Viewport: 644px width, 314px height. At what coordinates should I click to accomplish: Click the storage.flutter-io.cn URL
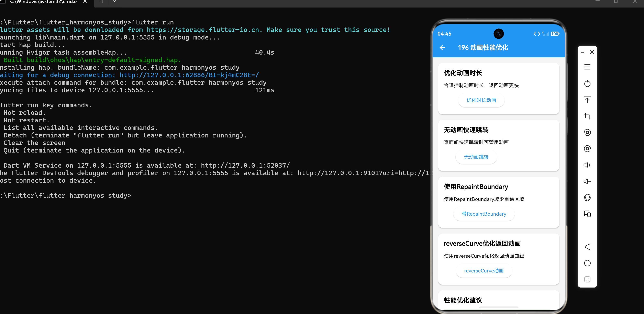tap(203, 30)
